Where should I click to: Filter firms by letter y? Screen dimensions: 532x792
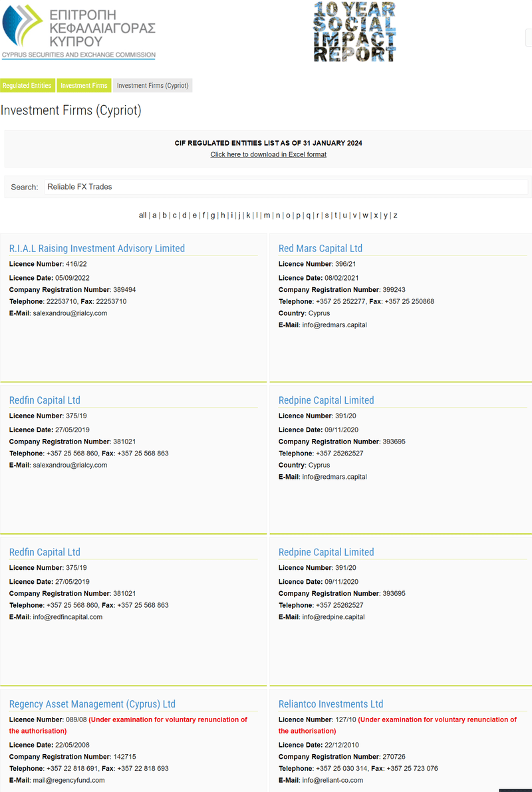coord(386,215)
